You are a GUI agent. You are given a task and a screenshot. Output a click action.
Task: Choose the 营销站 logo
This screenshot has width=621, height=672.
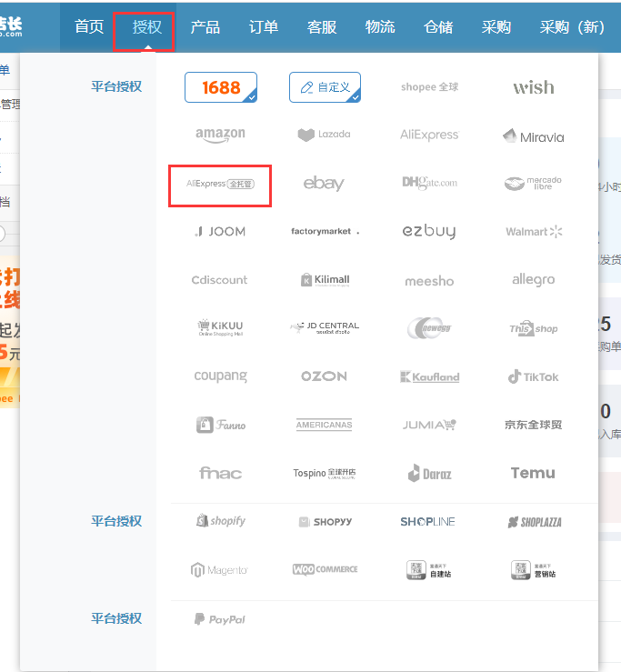coord(533,570)
